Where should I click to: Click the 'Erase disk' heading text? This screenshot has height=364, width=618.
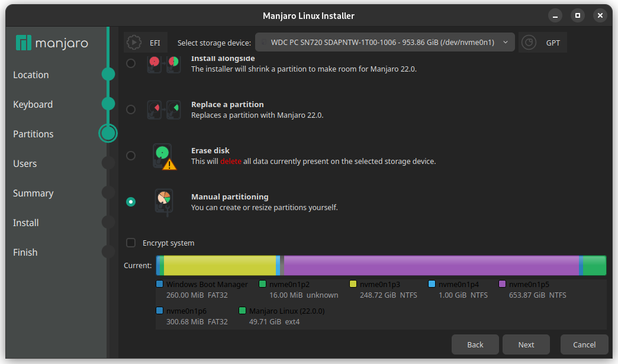210,150
